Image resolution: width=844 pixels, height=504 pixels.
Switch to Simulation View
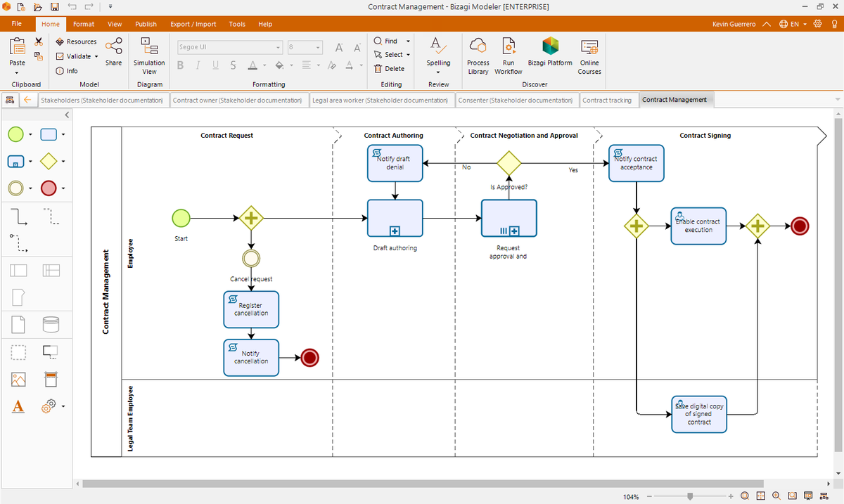149,56
